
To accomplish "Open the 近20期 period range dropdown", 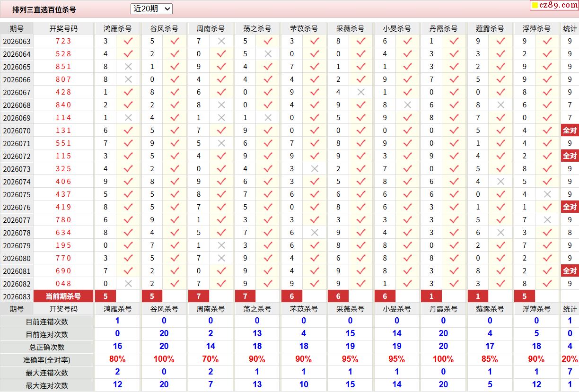I will tap(151, 9).
